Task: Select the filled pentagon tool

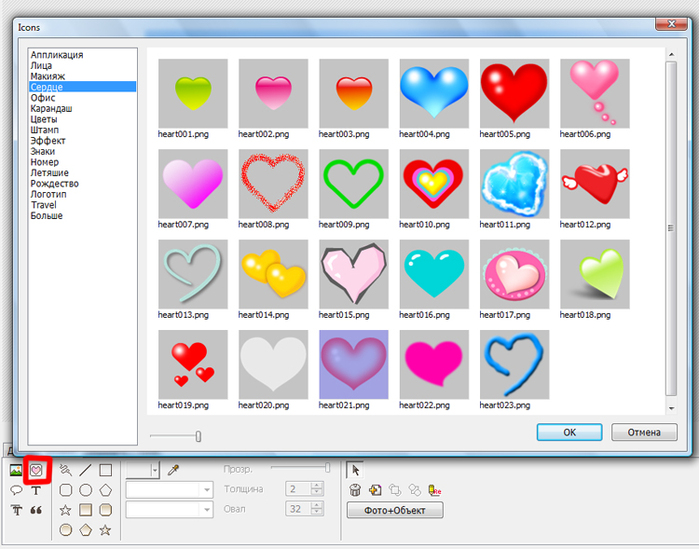Action: [86, 530]
